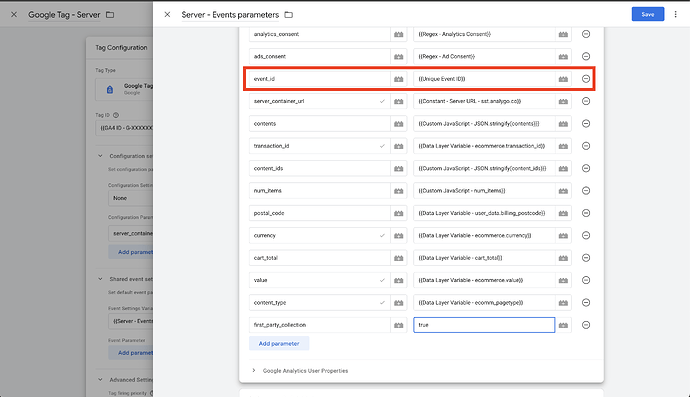690x397 pixels.
Task: Open the three-dot more options menu
Action: pyautogui.click(x=675, y=15)
